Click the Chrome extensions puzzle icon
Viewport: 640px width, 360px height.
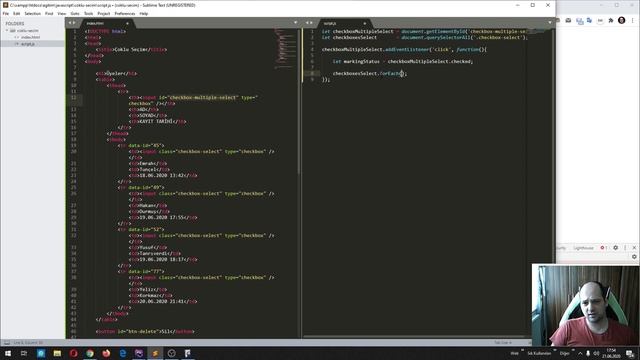coord(611,20)
